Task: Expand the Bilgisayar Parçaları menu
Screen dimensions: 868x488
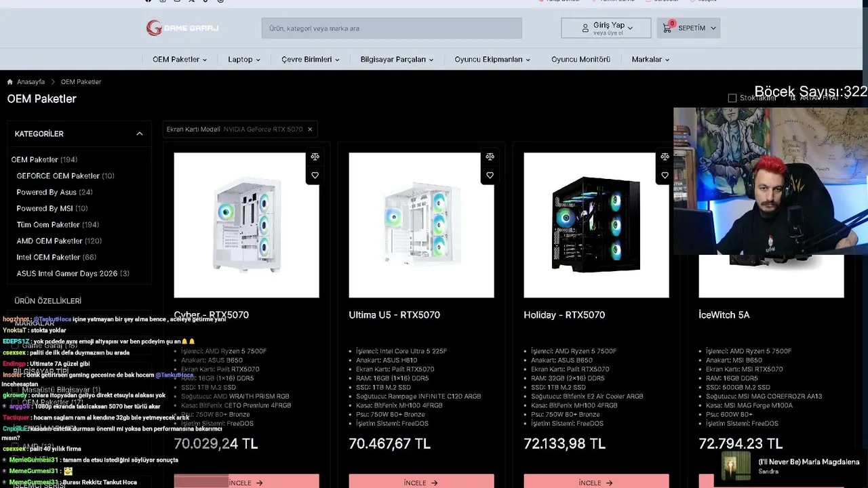Action: [x=397, y=60]
